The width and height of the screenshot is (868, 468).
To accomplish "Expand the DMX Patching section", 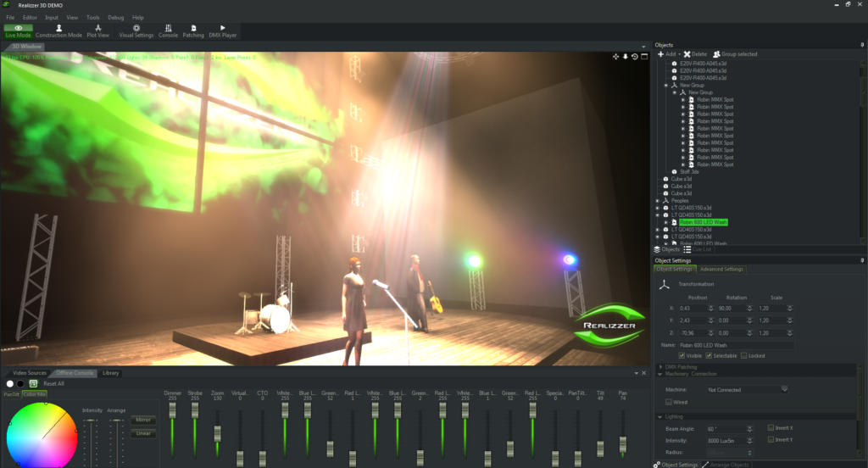I will 661,366.
